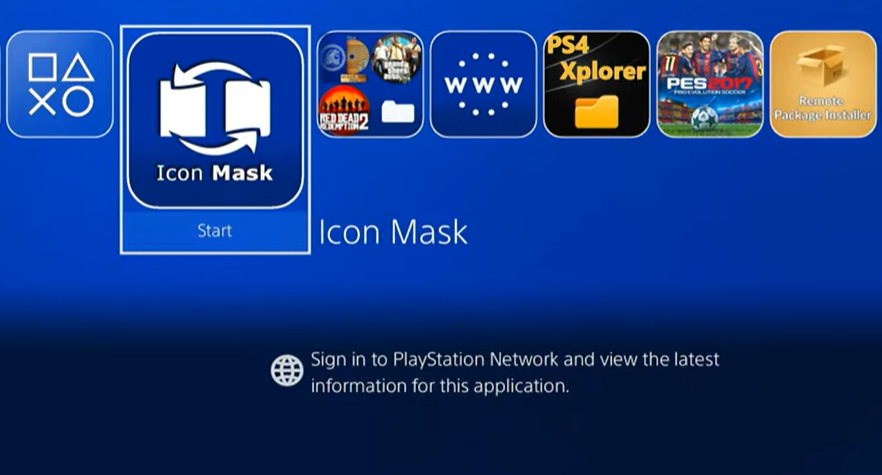The width and height of the screenshot is (882, 475).
Task: Click the PS4 Xplorer title text
Action: click(x=596, y=59)
